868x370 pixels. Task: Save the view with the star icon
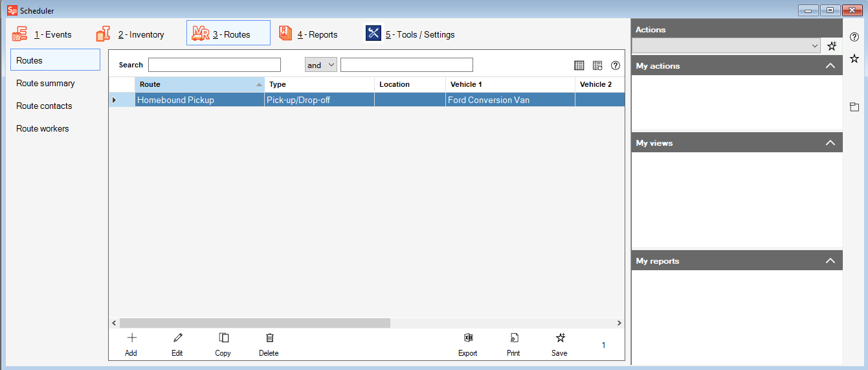click(560, 338)
